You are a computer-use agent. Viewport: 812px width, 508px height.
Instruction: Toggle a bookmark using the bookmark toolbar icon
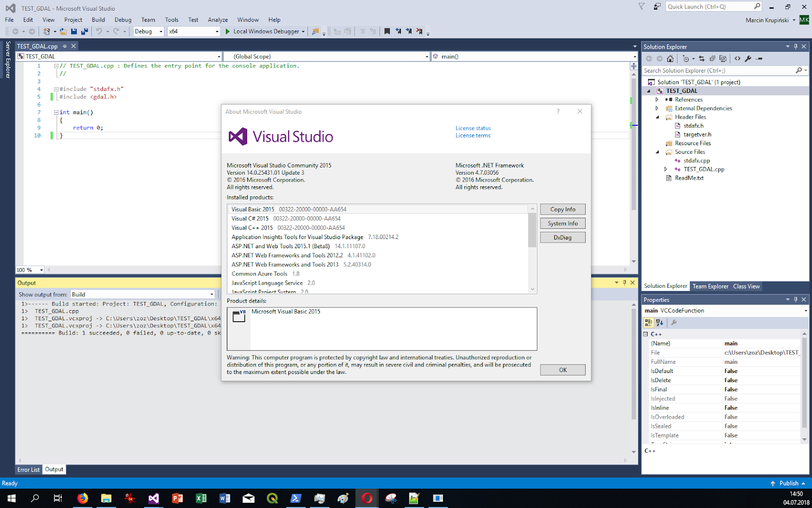click(387, 31)
